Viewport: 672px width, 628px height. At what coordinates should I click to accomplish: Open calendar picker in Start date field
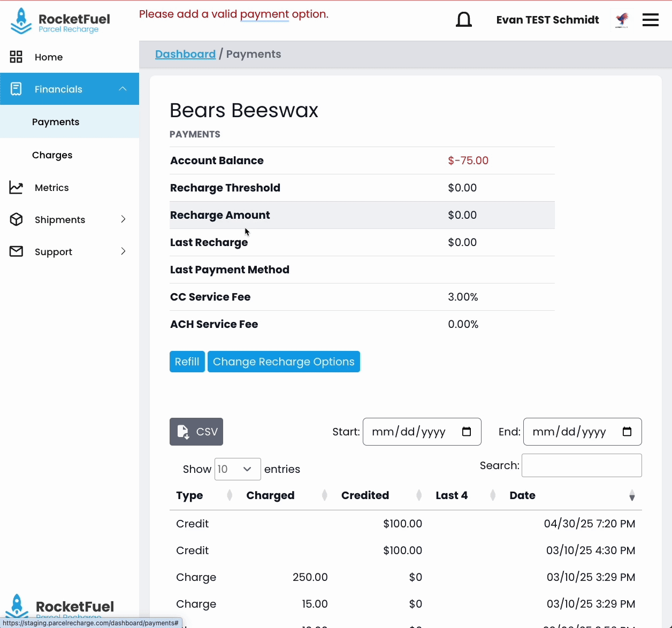pyautogui.click(x=467, y=432)
